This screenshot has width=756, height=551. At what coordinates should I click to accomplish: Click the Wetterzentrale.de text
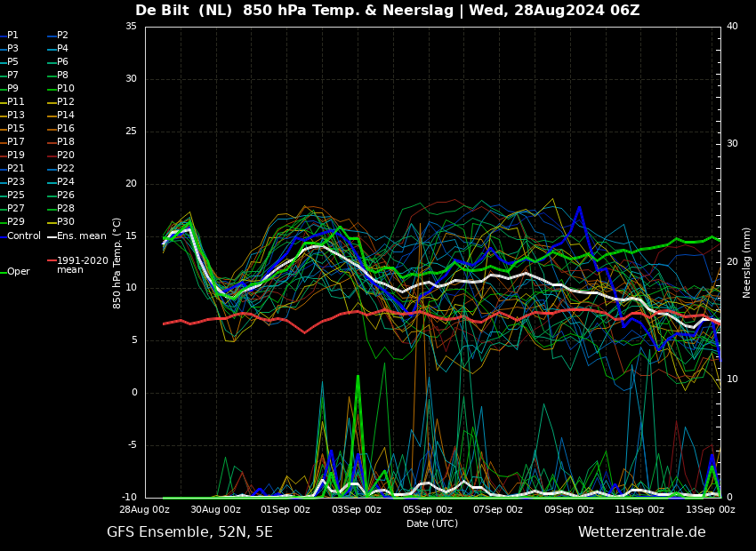pyautogui.click(x=642, y=532)
